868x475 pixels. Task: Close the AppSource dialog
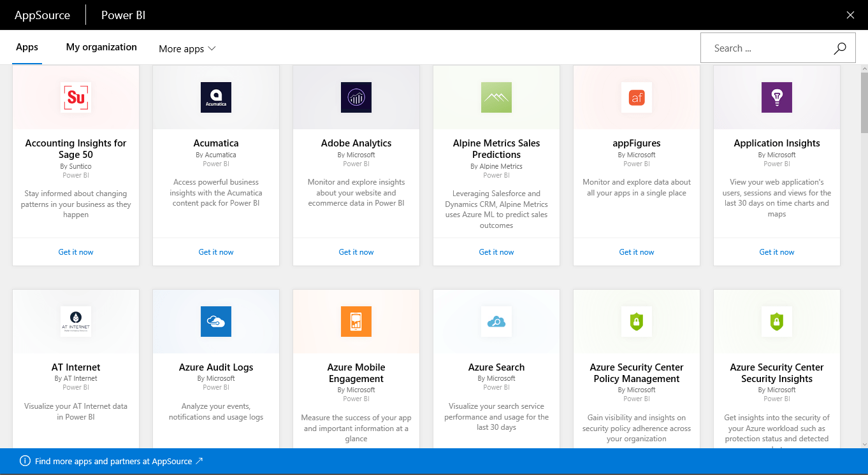(x=850, y=15)
